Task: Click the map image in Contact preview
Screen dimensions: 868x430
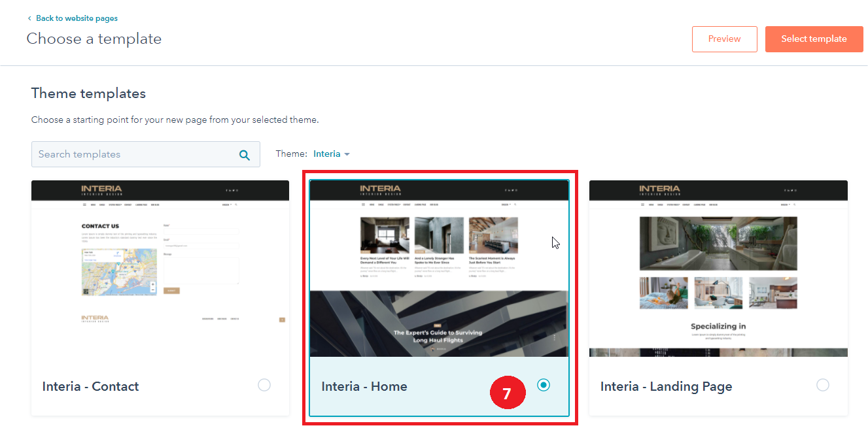Action: (119, 272)
